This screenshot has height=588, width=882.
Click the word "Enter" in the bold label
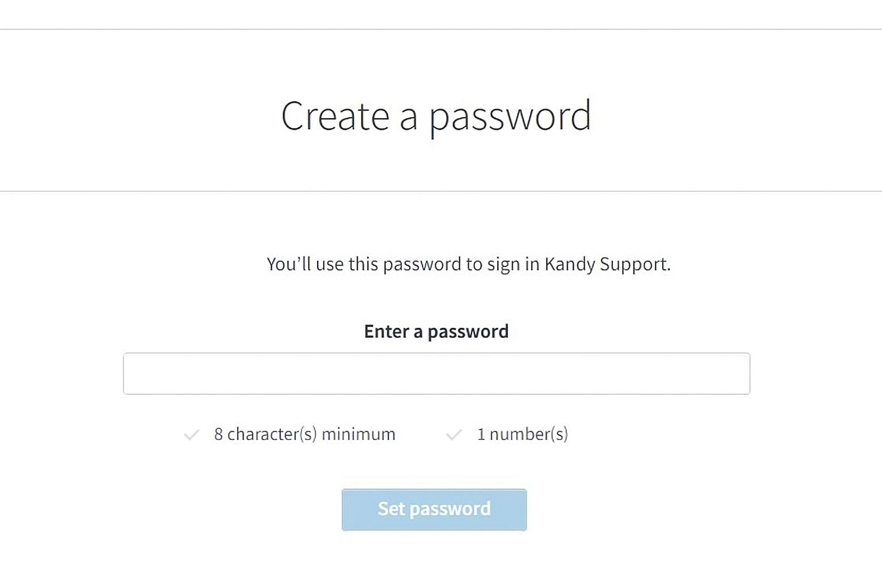pyautogui.click(x=386, y=331)
